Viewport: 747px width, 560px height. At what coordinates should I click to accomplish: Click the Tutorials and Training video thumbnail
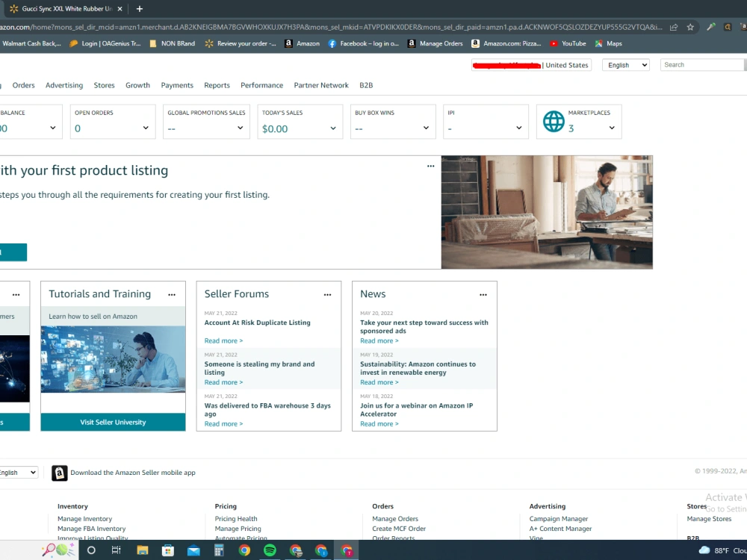point(113,359)
